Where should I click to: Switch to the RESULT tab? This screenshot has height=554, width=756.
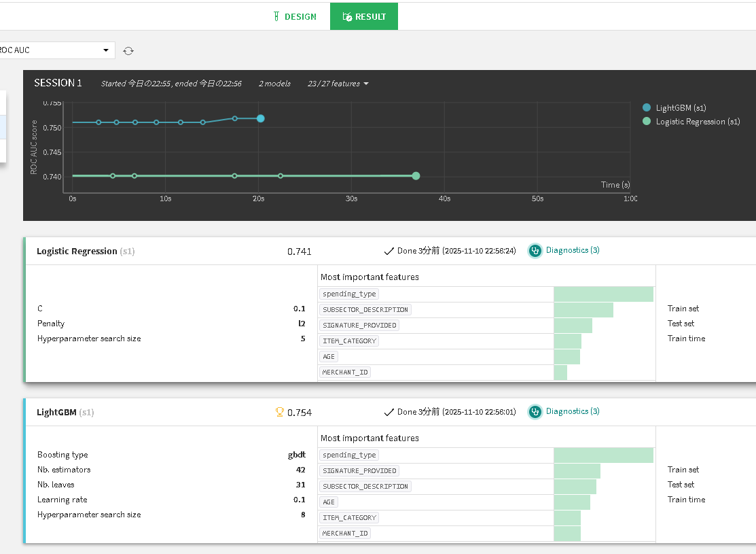point(364,17)
